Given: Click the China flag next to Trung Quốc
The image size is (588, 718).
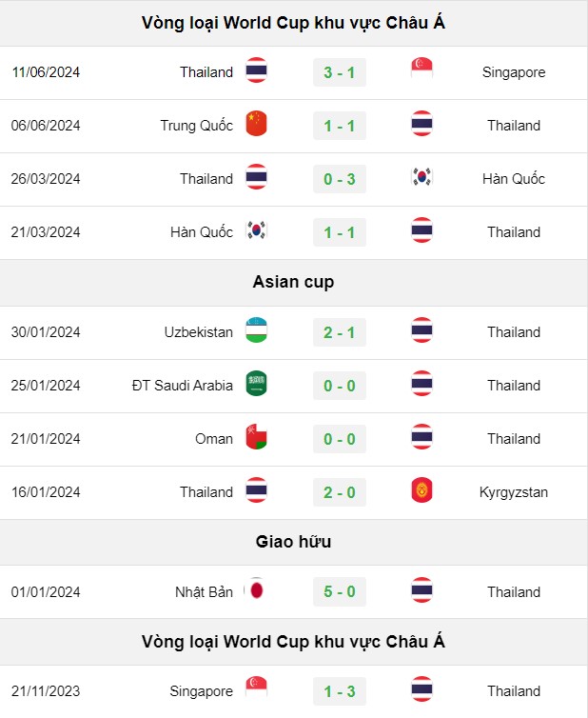Looking at the screenshot, I should (256, 123).
